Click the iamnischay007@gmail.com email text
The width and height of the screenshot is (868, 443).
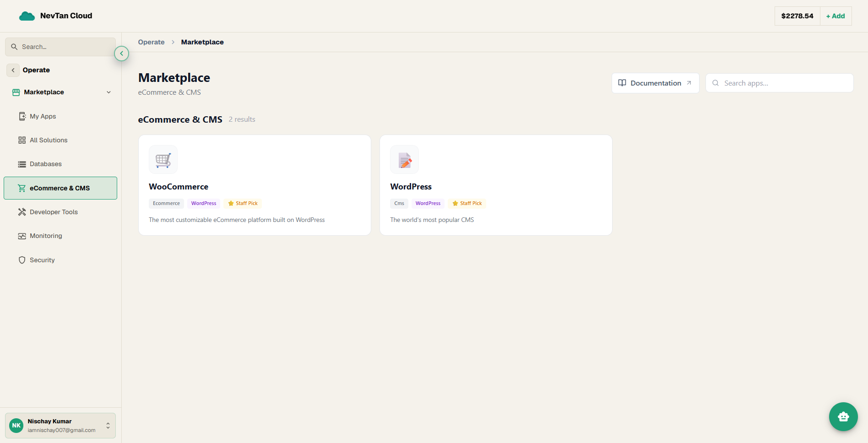point(61,430)
